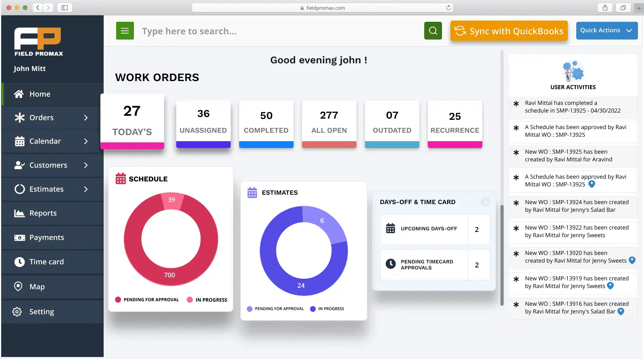Click the Payments cash icon
This screenshot has width=644, height=359.
tap(19, 238)
